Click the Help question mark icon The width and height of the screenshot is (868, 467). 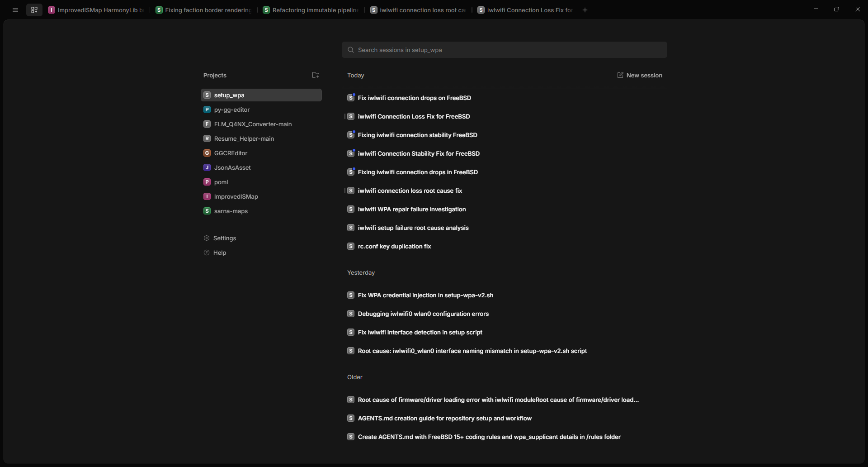[207, 253]
